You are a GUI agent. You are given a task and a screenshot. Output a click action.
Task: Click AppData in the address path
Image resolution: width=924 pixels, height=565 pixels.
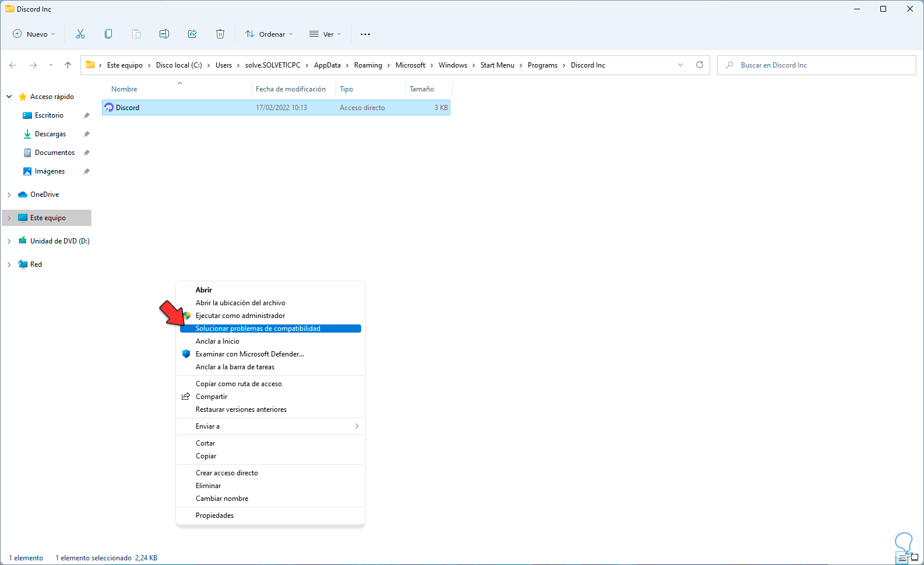327,65
